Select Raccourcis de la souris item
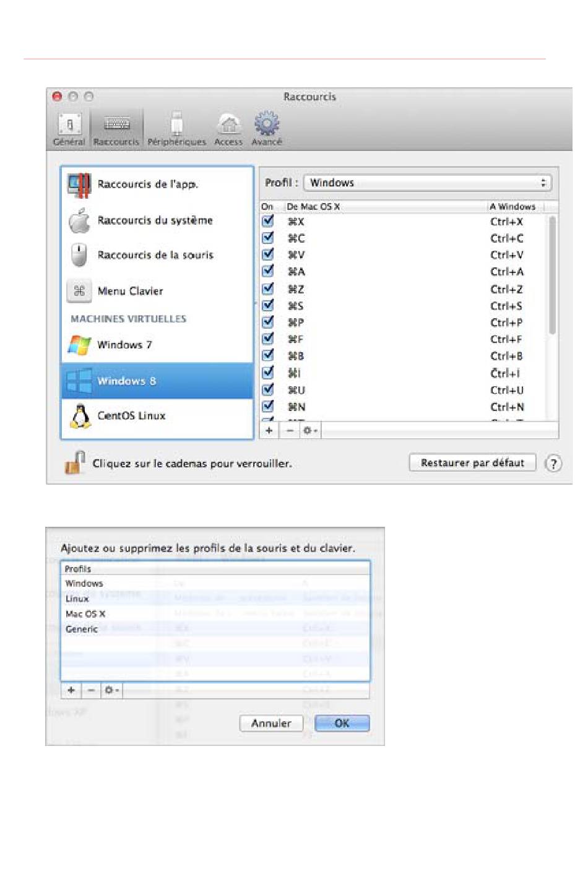 click(x=157, y=255)
